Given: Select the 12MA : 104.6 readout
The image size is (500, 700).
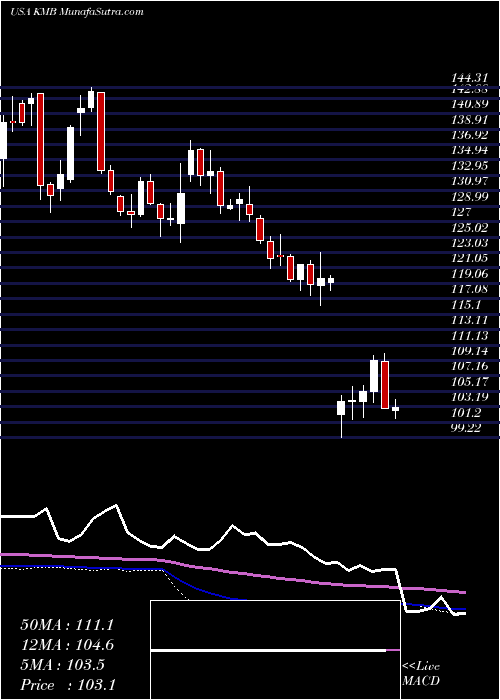Looking at the screenshot, I should 67,645.
